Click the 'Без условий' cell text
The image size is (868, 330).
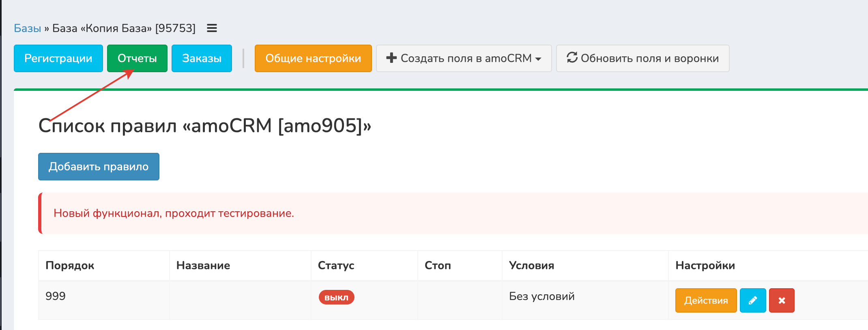(541, 296)
